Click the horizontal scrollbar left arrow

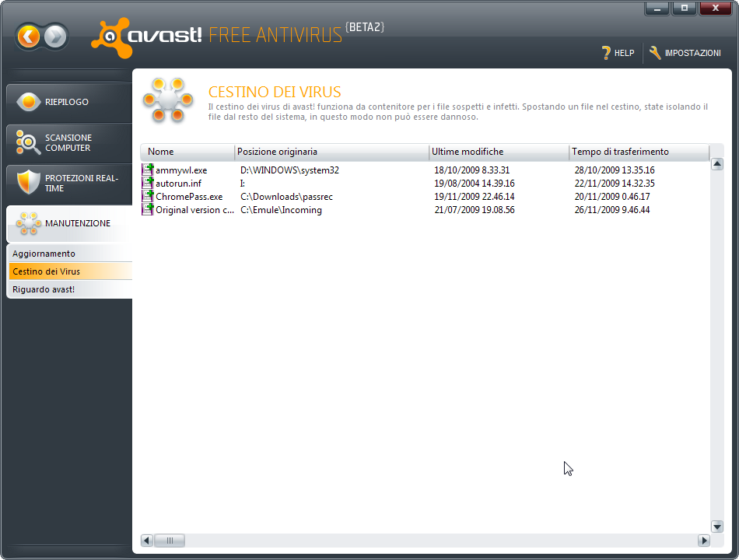(146, 541)
